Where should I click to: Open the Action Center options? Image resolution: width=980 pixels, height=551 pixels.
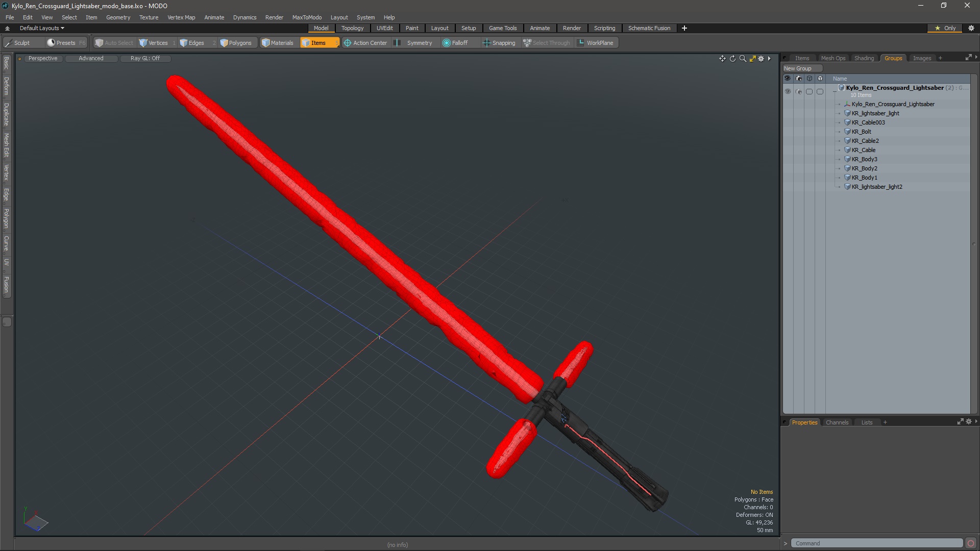pyautogui.click(x=365, y=43)
